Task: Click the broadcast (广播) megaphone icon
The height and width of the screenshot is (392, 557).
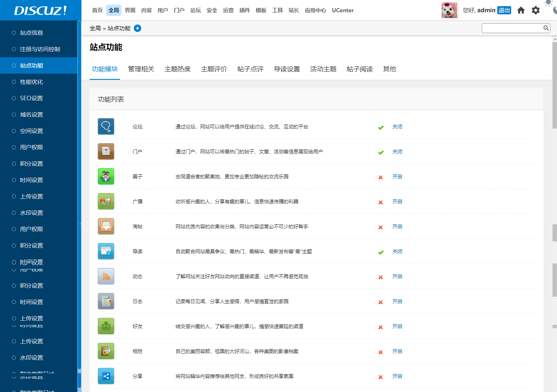Action: coord(106,201)
